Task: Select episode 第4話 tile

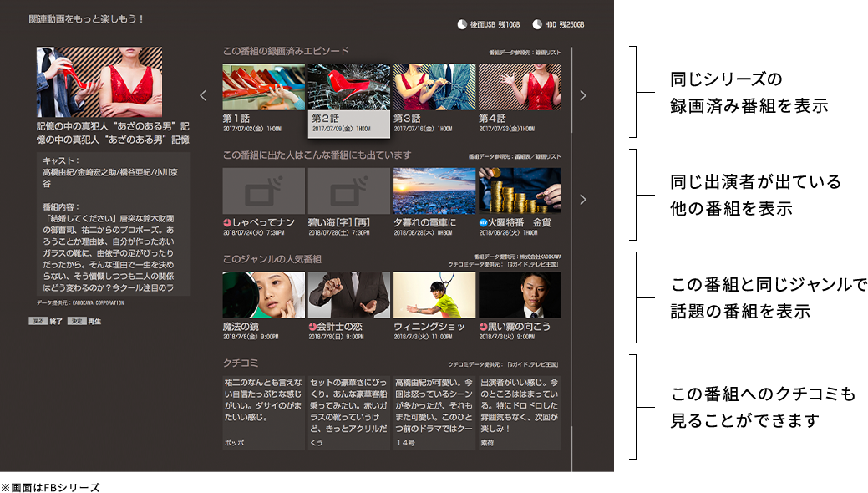Action: point(519,99)
